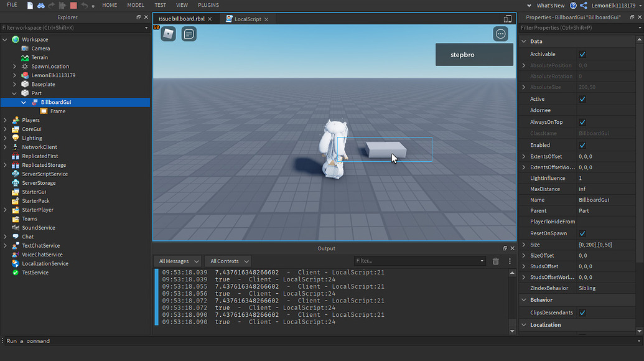The height and width of the screenshot is (361, 644).
Task: Open the All Contexts dropdown
Action: pyautogui.click(x=228, y=261)
